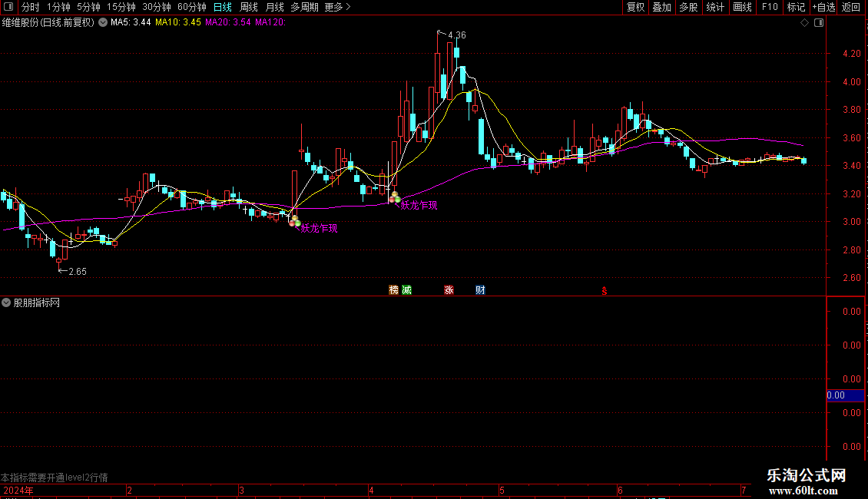The width and height of the screenshot is (868, 499).
Task: Click the 4.36 high price label
Action: (457, 35)
